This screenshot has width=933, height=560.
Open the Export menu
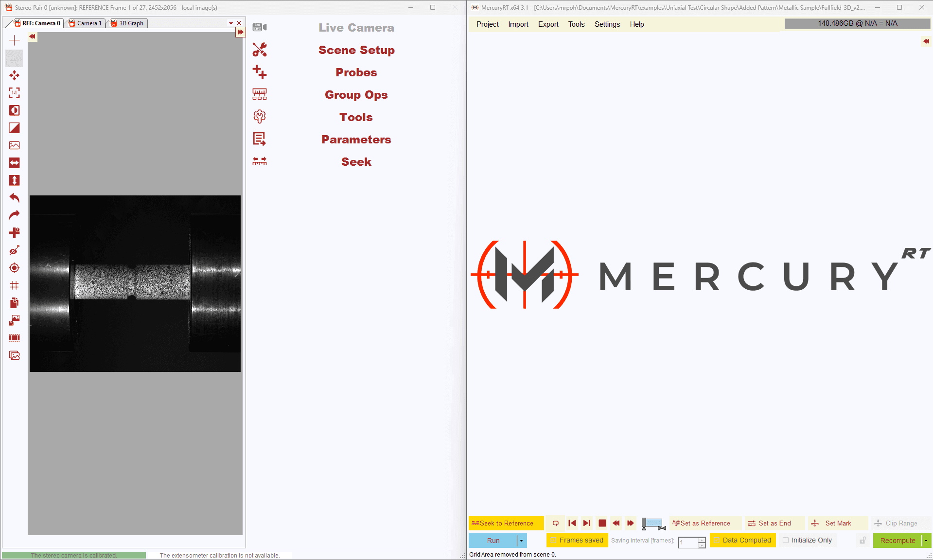(x=548, y=24)
